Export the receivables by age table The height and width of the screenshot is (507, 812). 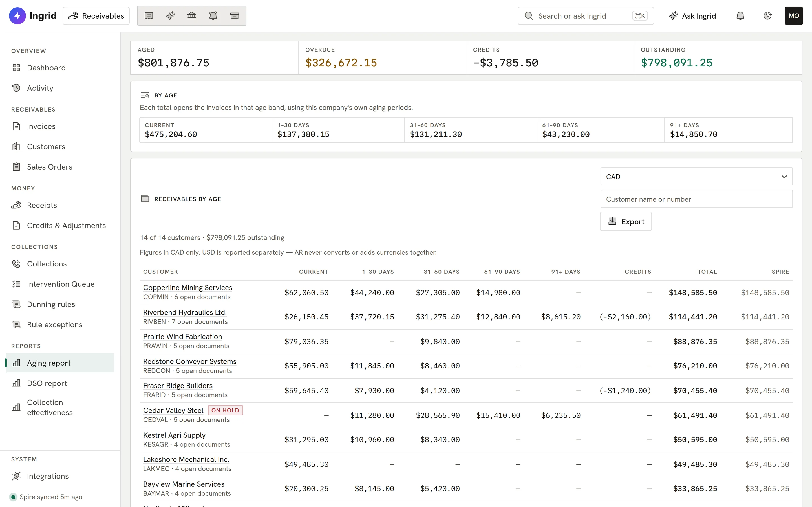[626, 221]
